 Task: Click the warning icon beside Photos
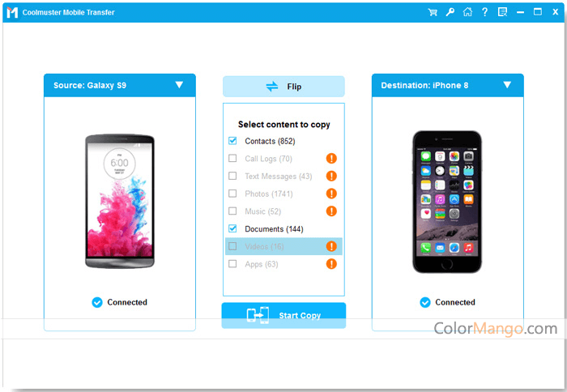(331, 194)
